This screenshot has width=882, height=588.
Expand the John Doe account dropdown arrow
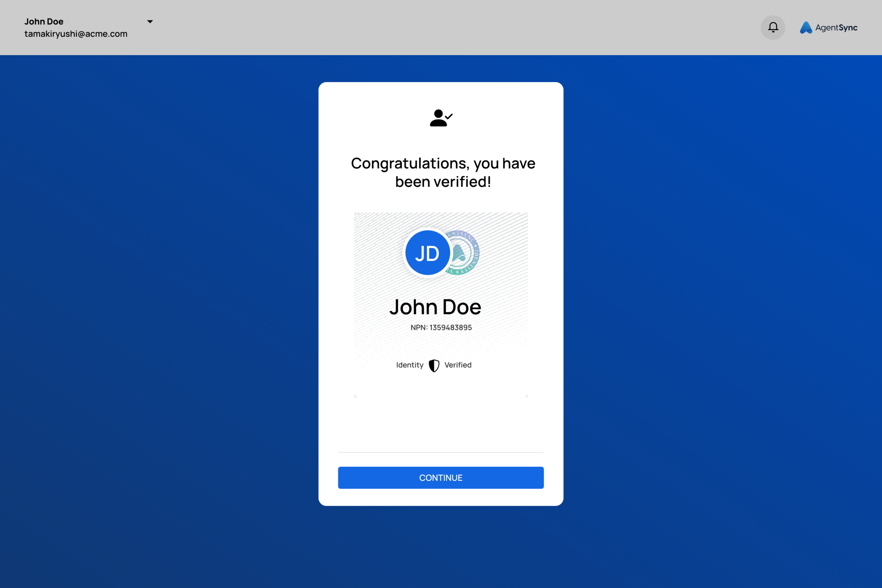(x=150, y=21)
